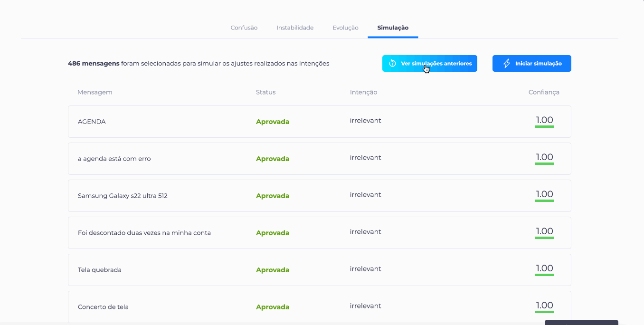The height and width of the screenshot is (325, 644).
Task: Open the Instabilidade tab
Action: [x=295, y=28]
